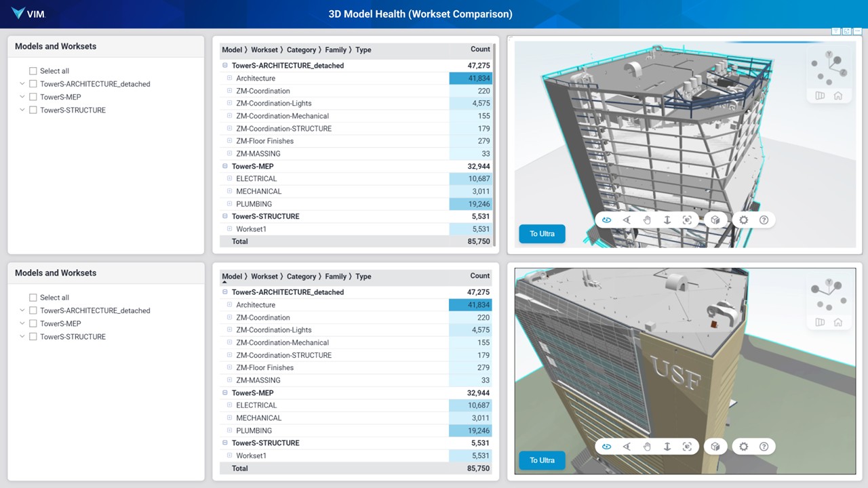Image resolution: width=868 pixels, height=488 pixels.
Task: Collapse TowerS-MEP group in bottom table
Action: (x=224, y=393)
